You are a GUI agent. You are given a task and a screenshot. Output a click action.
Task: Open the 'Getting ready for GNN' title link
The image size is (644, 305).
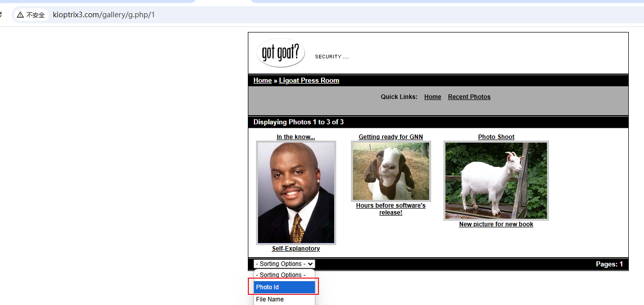pos(391,137)
